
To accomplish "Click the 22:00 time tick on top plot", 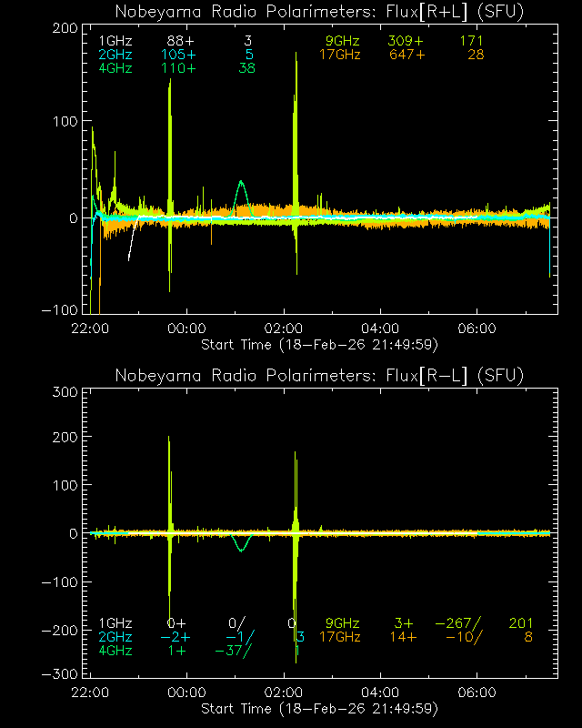I will pyautogui.click(x=91, y=328).
